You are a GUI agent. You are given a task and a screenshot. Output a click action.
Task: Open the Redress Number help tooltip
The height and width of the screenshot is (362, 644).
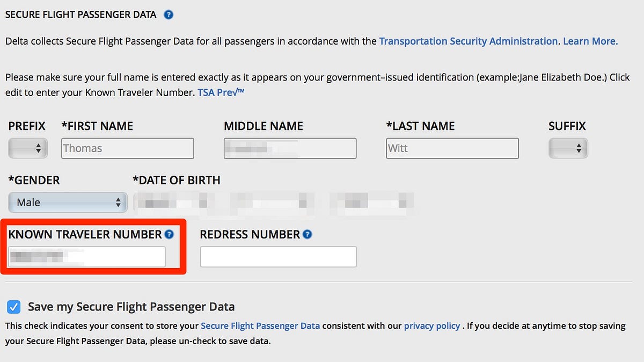click(x=306, y=235)
